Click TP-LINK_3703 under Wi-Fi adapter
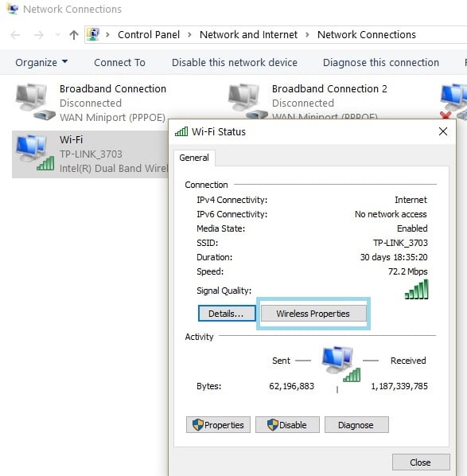The height and width of the screenshot is (476, 467). [91, 154]
